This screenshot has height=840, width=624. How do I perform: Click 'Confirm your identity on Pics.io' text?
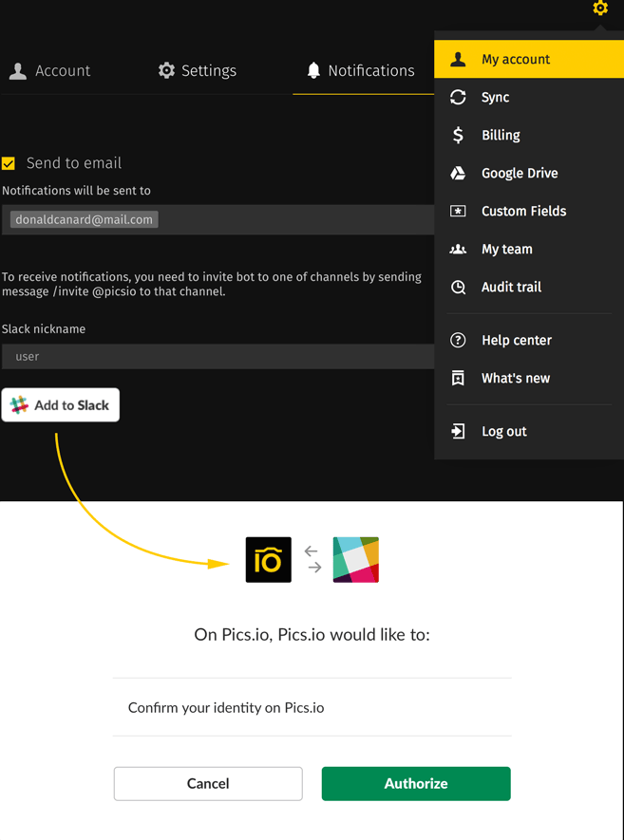pyautogui.click(x=226, y=708)
